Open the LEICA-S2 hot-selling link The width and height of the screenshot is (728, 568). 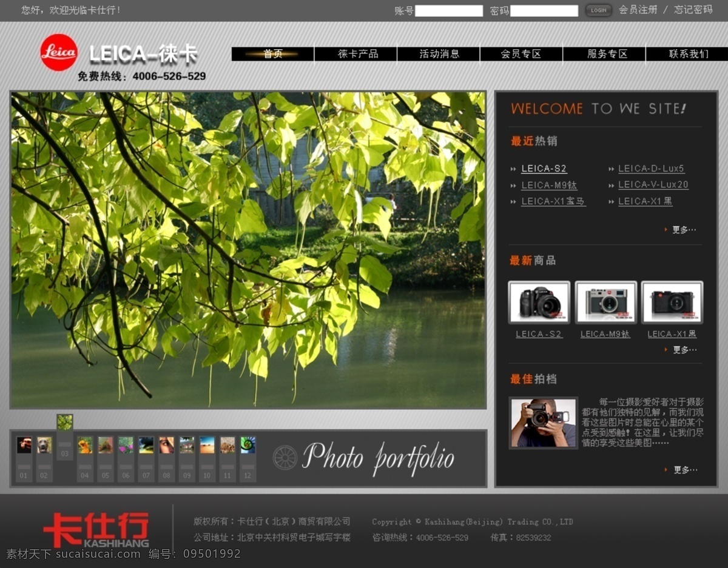tap(544, 169)
